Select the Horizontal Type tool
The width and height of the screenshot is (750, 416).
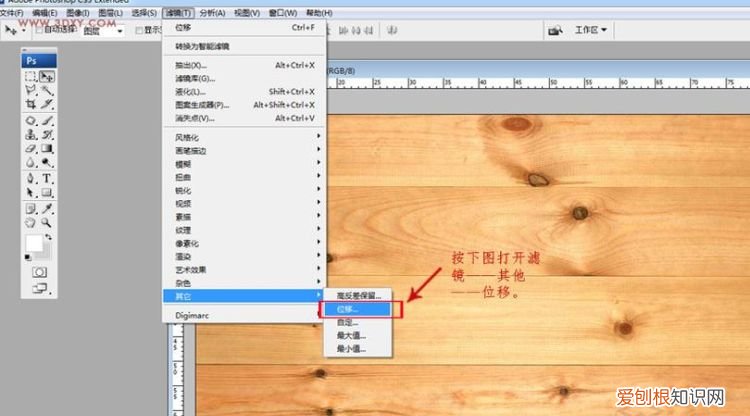[47, 179]
